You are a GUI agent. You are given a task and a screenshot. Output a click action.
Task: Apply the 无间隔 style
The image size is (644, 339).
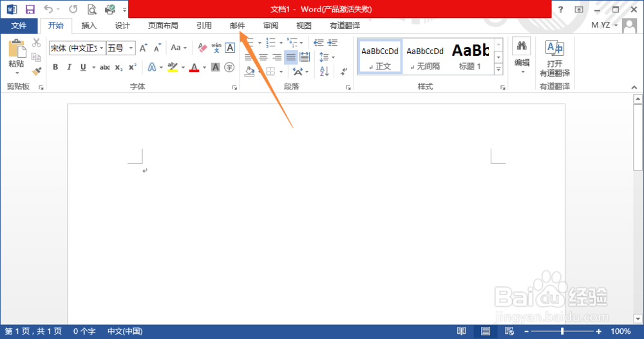(x=425, y=57)
